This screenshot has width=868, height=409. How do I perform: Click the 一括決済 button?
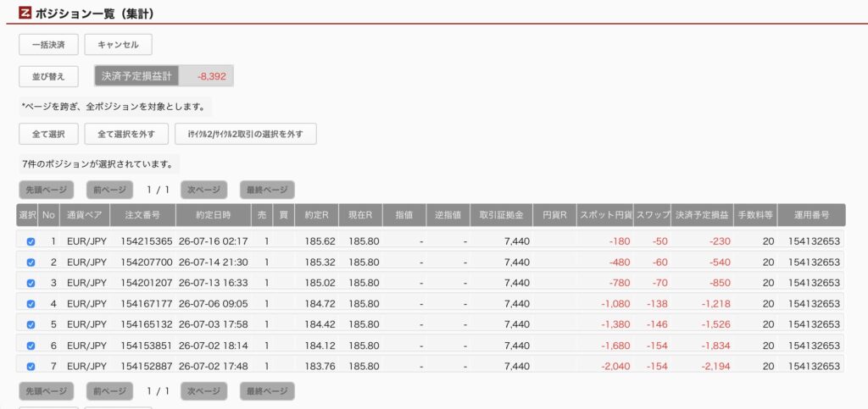[48, 45]
